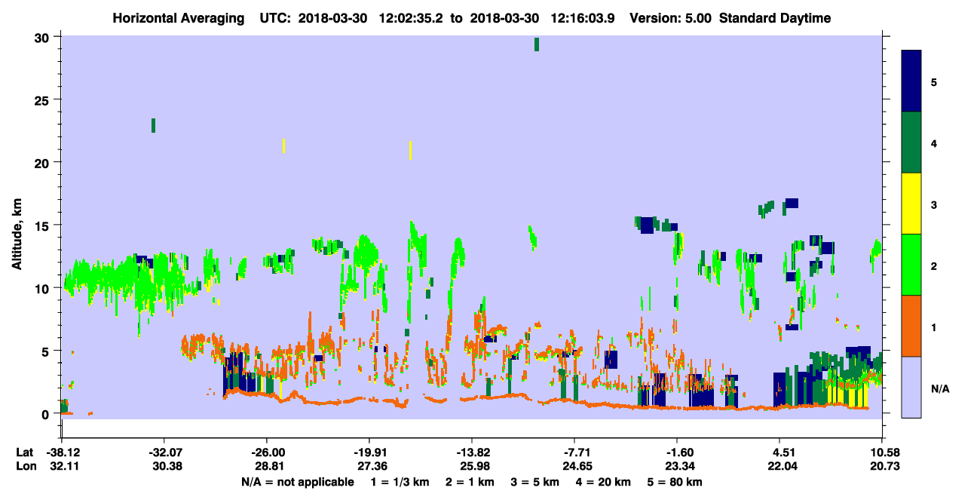The width and height of the screenshot is (980, 503).
Task: Click the y-axis tick label 25
Action: [44, 100]
